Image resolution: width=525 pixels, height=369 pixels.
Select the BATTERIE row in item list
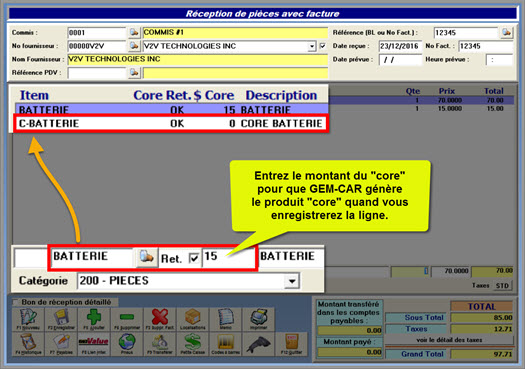172,109
